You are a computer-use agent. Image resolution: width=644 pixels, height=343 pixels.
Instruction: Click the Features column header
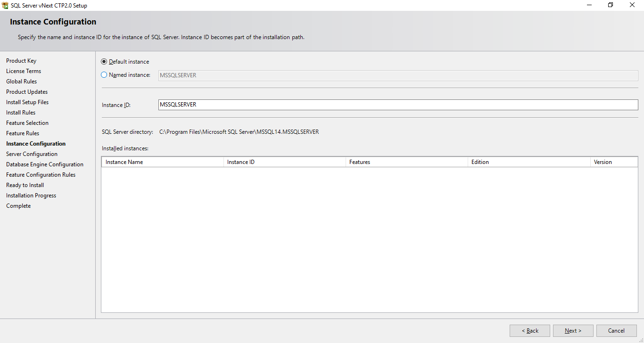(407, 162)
